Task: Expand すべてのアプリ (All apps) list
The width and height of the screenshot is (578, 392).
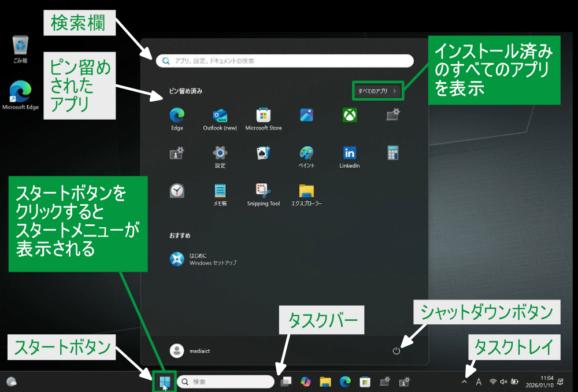Action: click(x=377, y=91)
